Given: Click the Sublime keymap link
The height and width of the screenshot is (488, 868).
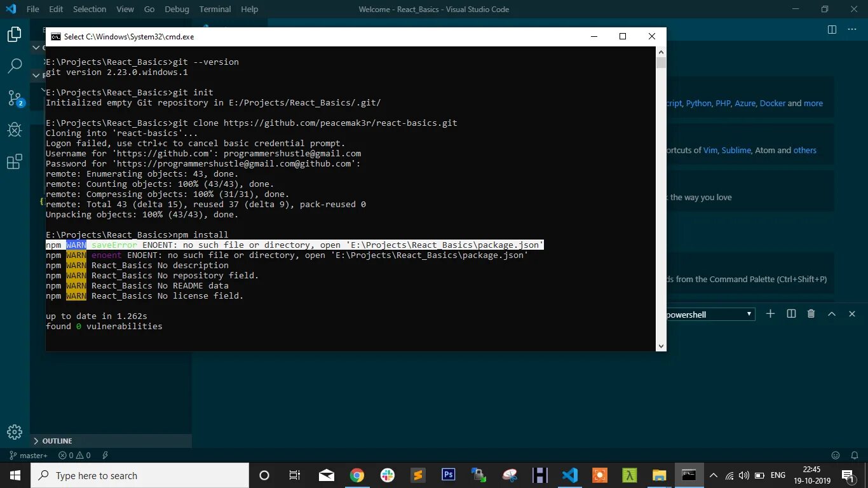Looking at the screenshot, I should (x=736, y=151).
